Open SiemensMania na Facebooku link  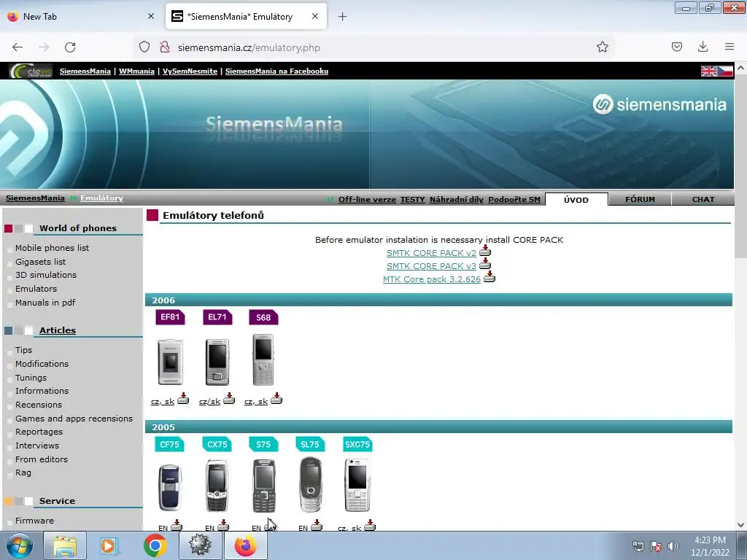click(x=276, y=71)
